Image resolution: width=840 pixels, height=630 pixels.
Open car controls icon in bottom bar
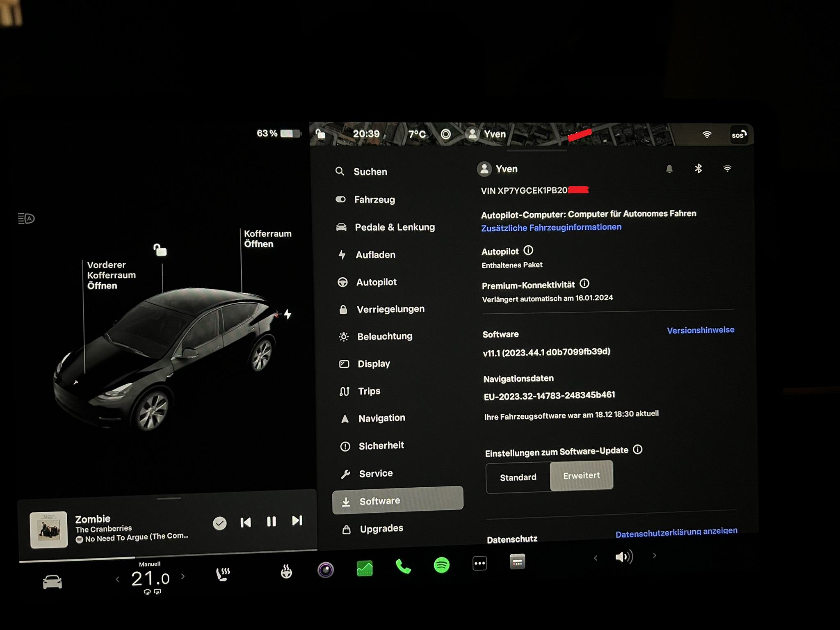pos(52,582)
